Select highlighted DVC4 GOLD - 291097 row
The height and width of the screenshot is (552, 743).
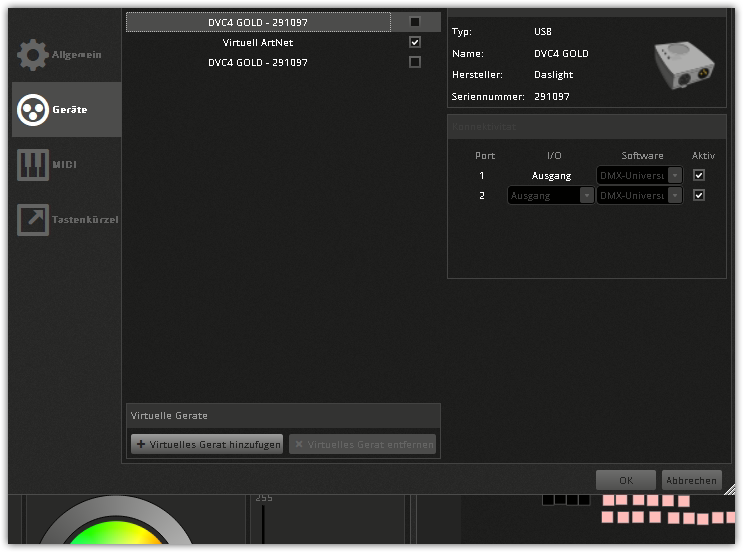coord(283,22)
